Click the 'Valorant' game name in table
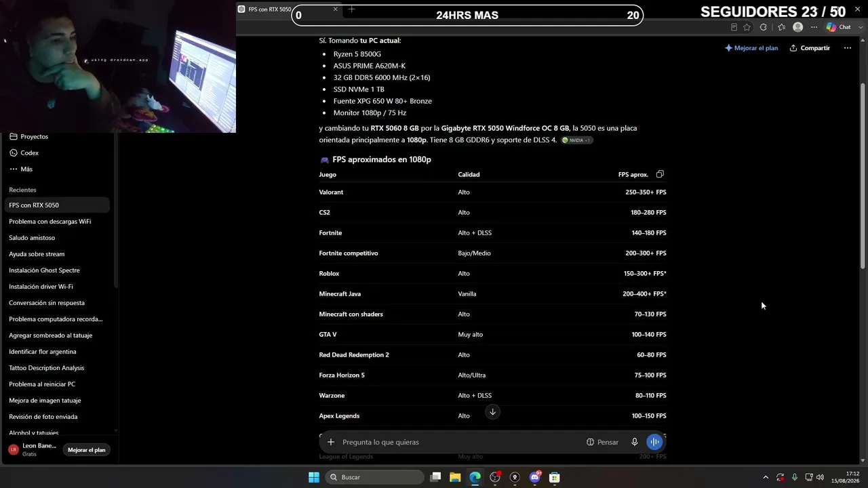 coord(331,192)
